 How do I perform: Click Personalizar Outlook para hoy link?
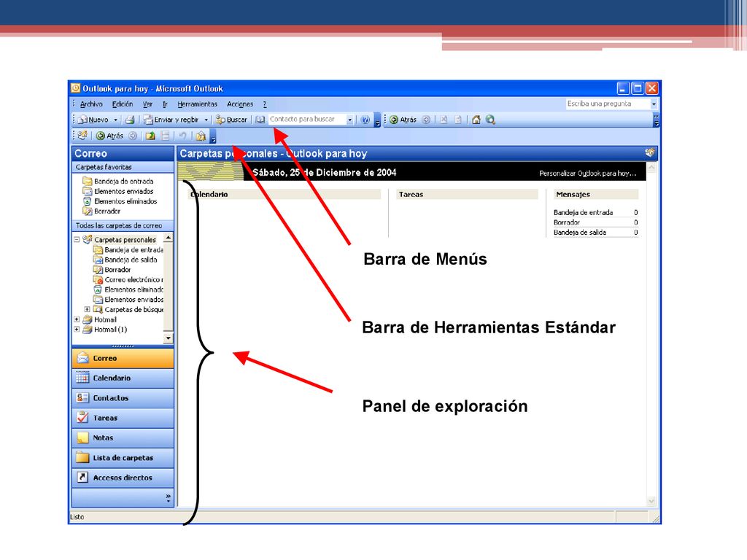click(587, 174)
